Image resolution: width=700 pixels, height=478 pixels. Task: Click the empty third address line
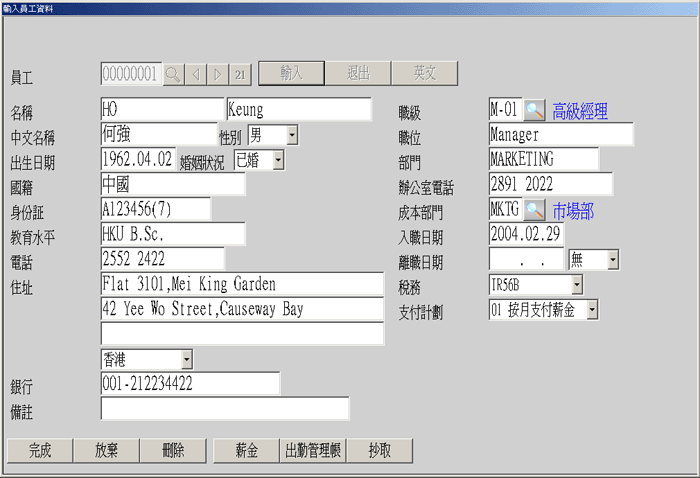[x=242, y=334]
